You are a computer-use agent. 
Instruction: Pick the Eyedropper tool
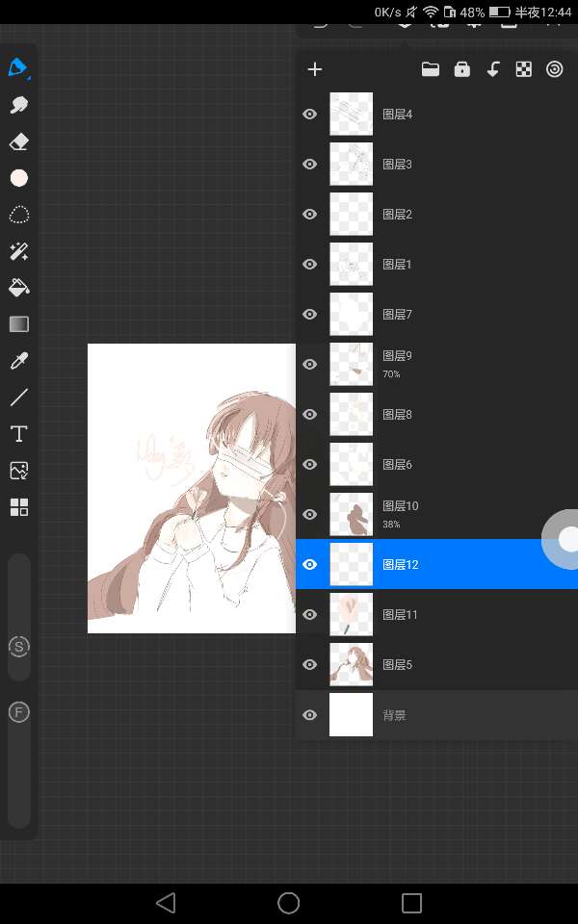(x=18, y=361)
